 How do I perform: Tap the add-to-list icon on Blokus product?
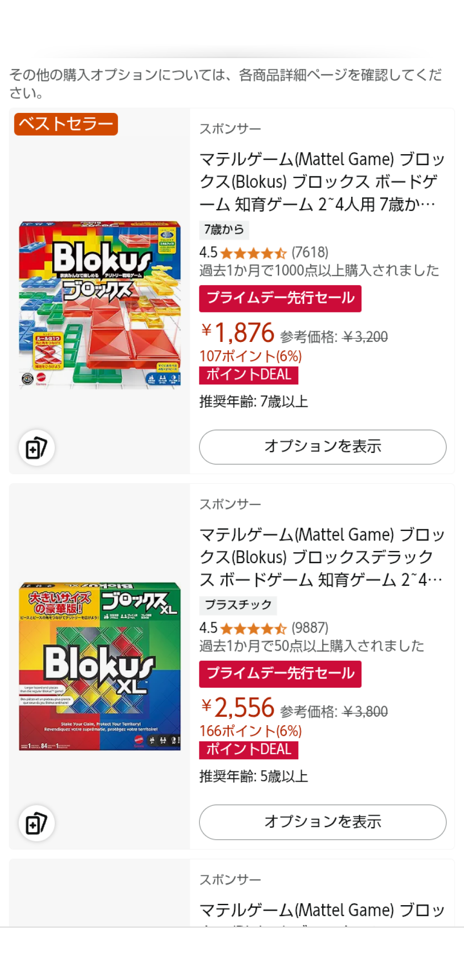(36, 448)
